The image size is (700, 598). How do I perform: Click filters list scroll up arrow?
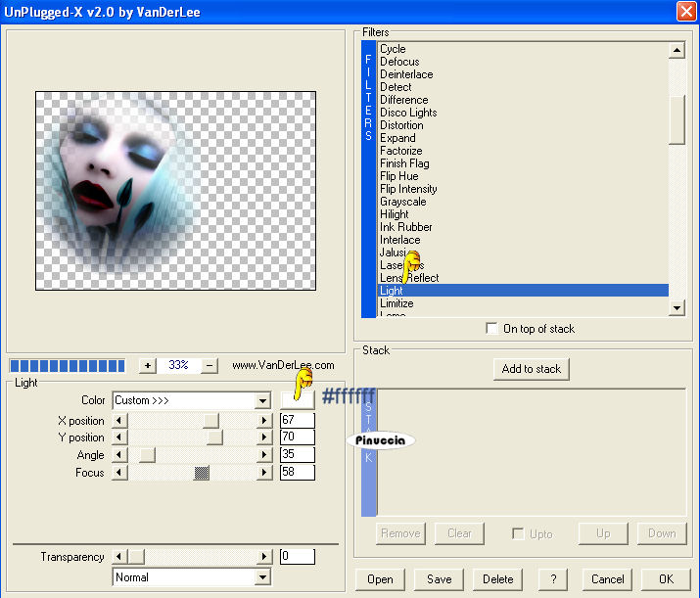pyautogui.click(x=677, y=51)
